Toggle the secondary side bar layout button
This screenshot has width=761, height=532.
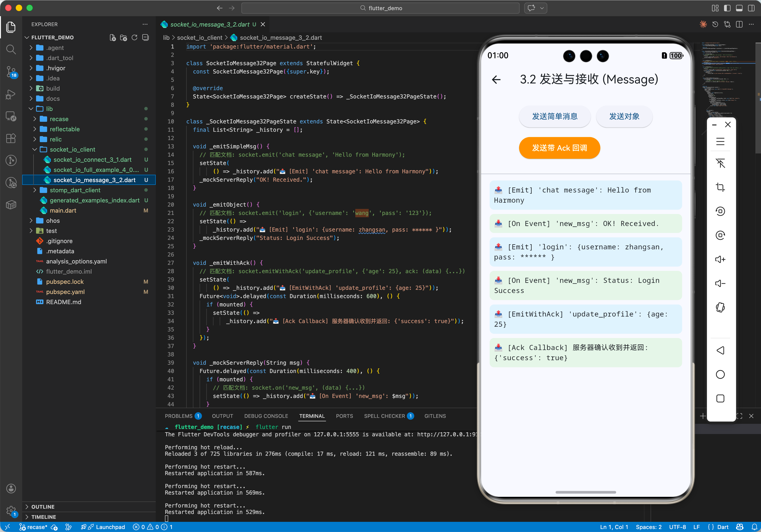coord(751,8)
